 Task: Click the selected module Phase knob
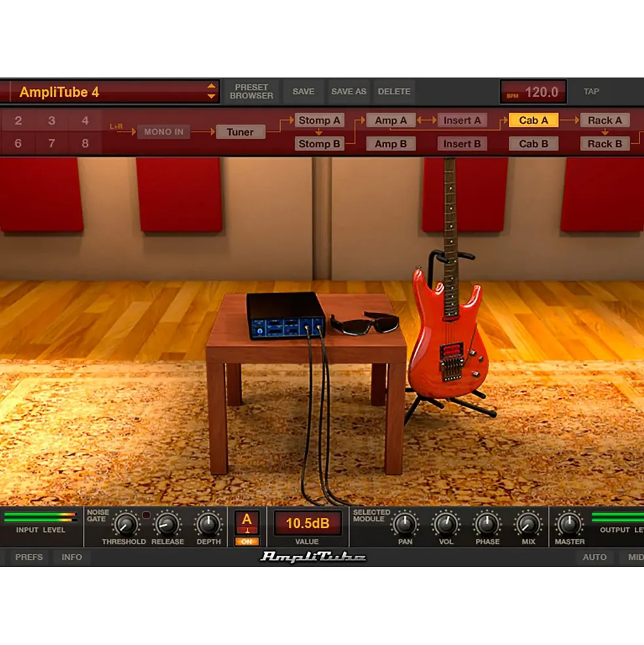point(488,524)
